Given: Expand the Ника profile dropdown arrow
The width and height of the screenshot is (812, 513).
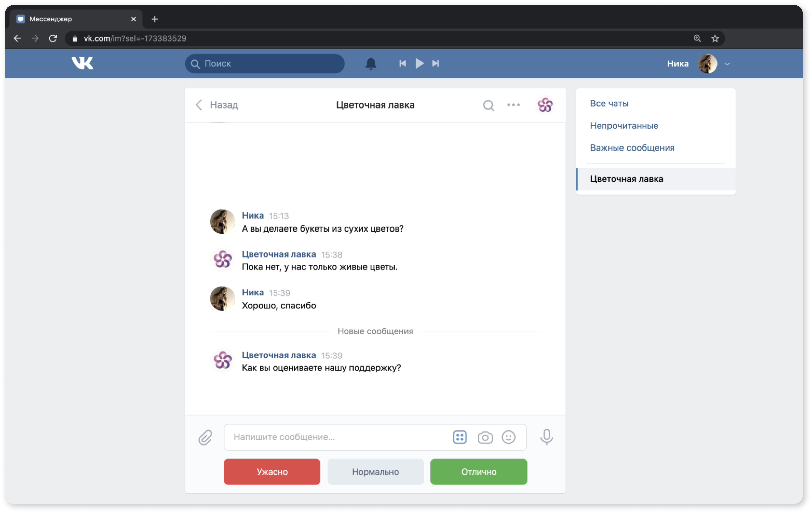Looking at the screenshot, I should coord(727,64).
